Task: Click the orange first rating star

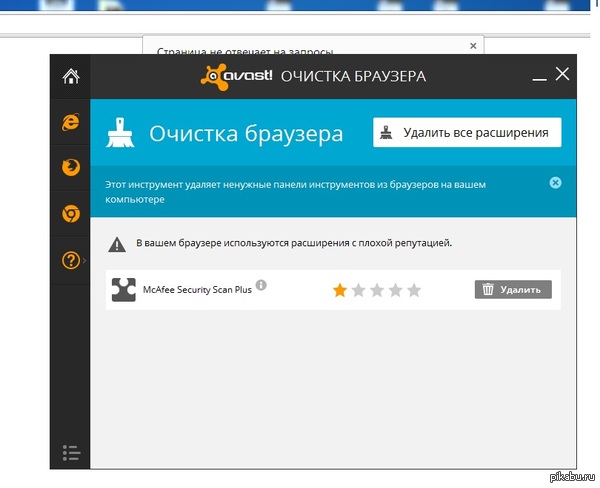Action: pyautogui.click(x=340, y=290)
